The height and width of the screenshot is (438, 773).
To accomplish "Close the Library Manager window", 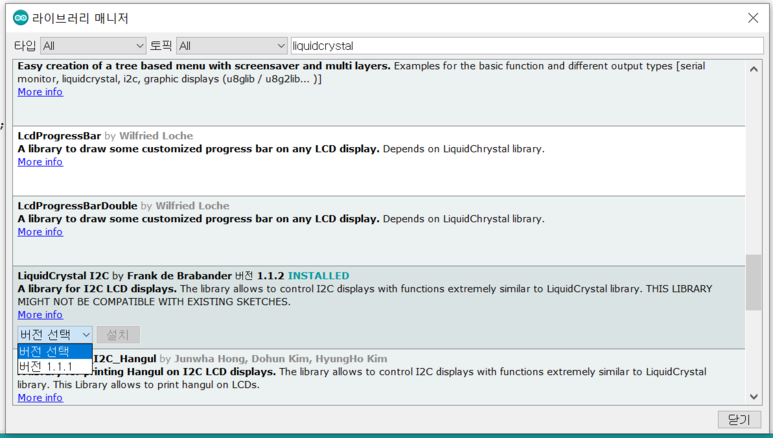I will coord(753,18).
